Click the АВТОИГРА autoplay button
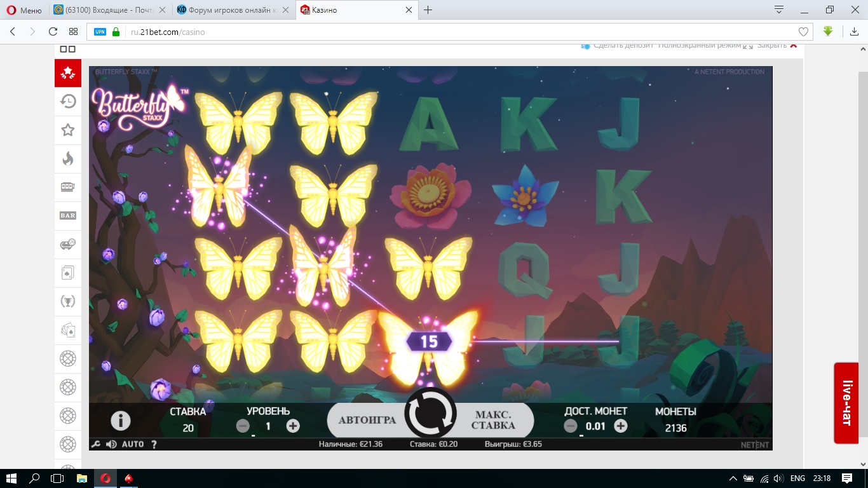The image size is (868, 488). (367, 420)
